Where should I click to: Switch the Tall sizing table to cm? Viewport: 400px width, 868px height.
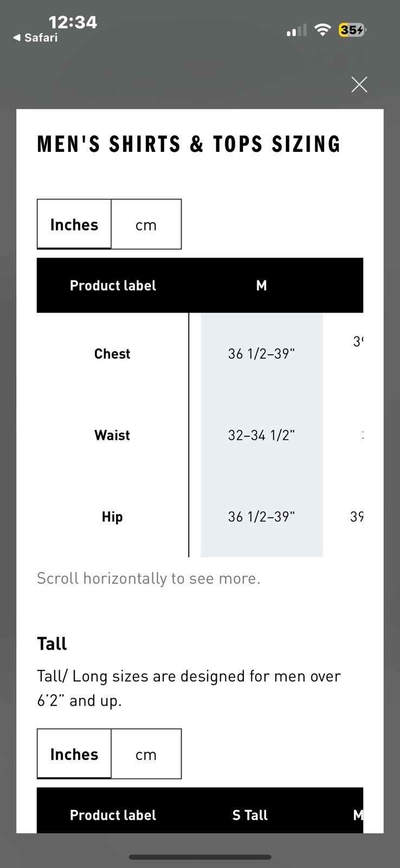(146, 754)
